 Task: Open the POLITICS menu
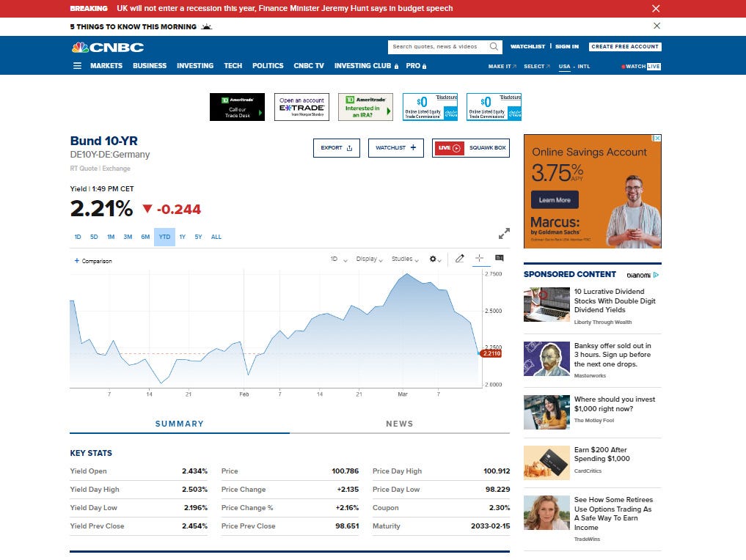coord(268,66)
